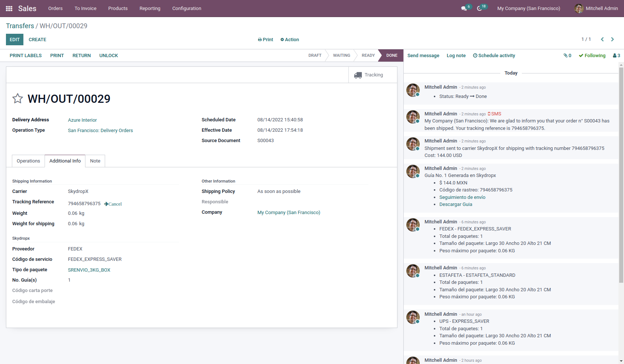Go to previous record arrow
The image size is (624, 364).
602,39
